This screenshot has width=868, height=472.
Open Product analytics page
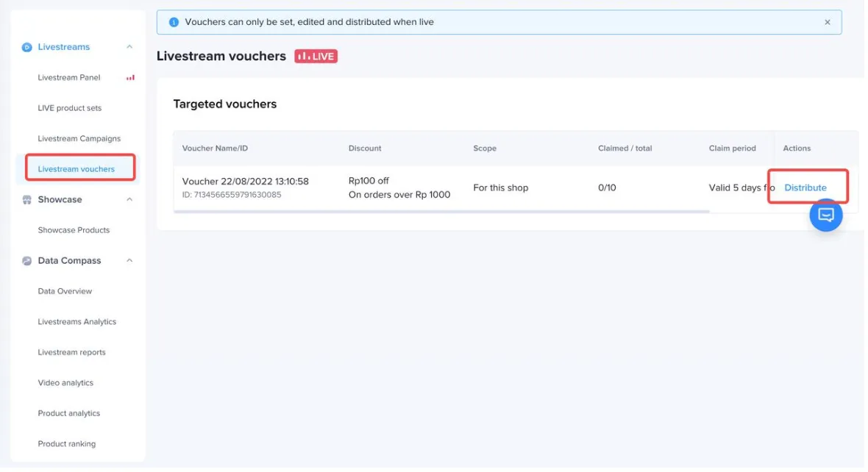[68, 415]
